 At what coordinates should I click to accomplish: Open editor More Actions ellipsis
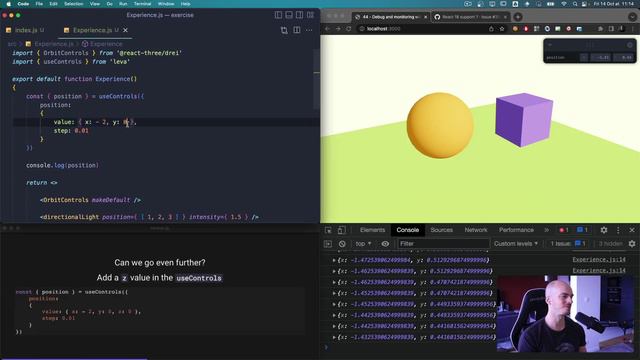[309, 30]
